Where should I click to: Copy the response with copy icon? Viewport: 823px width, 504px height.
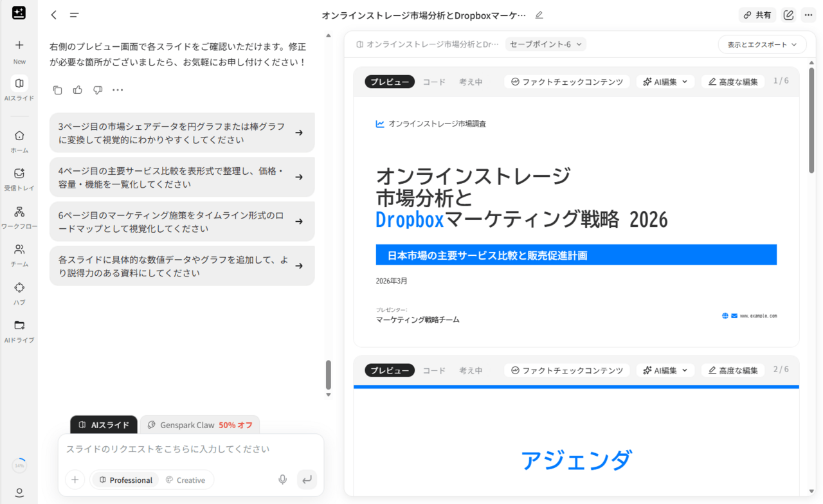coord(58,90)
